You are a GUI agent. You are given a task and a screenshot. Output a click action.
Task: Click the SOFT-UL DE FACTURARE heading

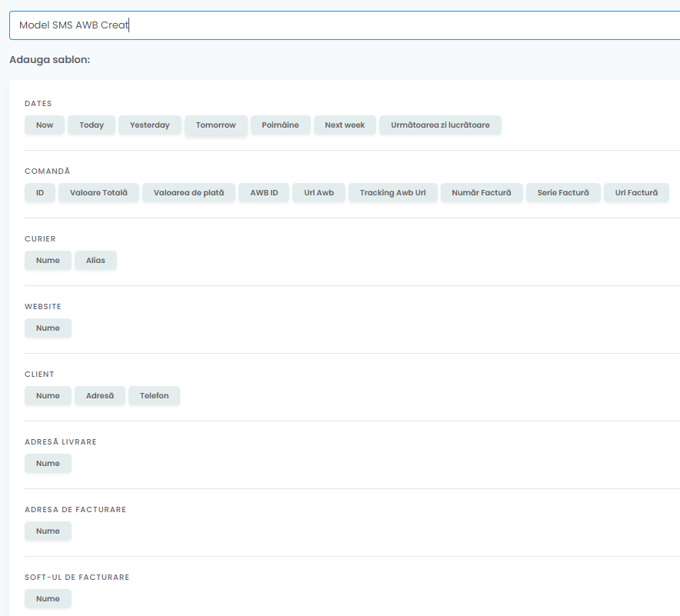77,577
